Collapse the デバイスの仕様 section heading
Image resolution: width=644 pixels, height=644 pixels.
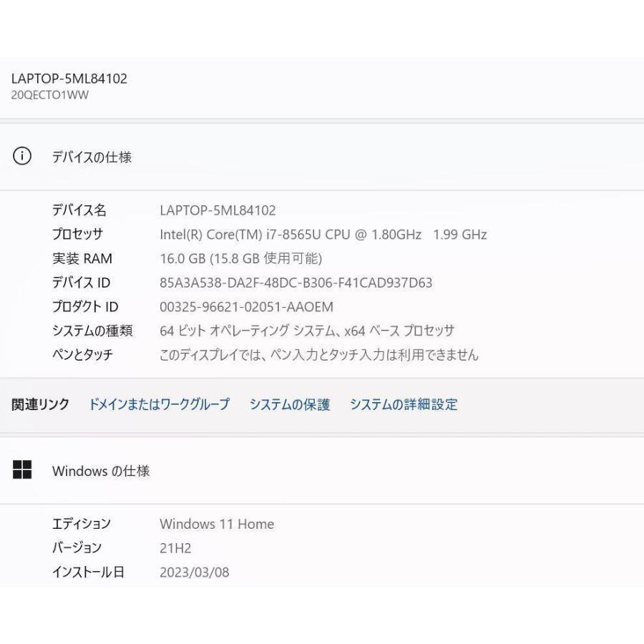92,157
